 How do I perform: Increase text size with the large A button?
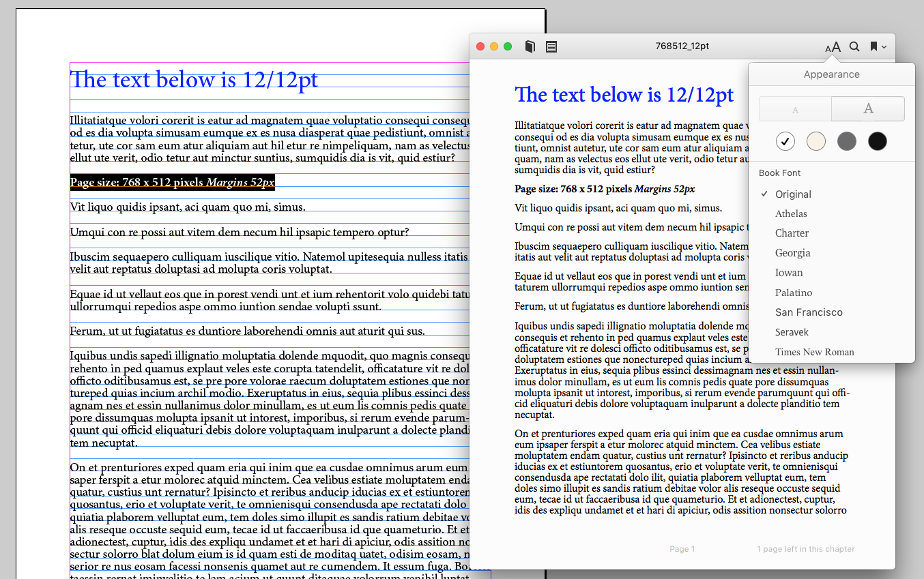(x=868, y=109)
